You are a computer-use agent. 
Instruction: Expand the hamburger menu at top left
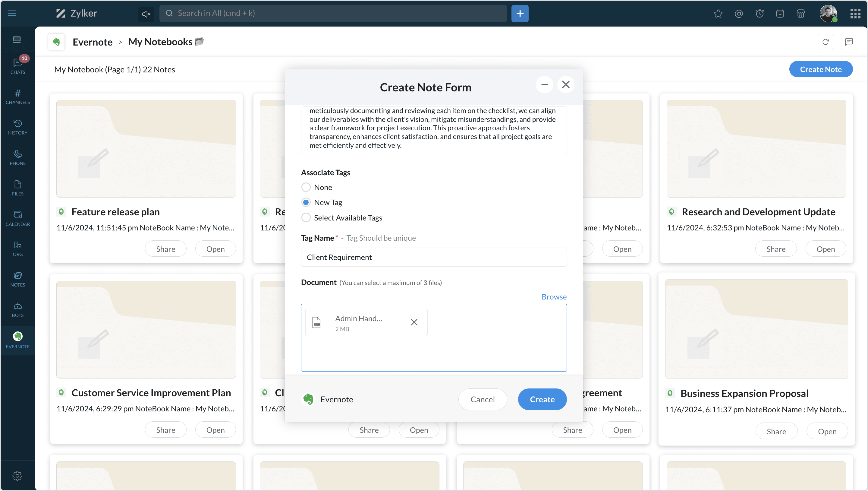[x=12, y=13]
